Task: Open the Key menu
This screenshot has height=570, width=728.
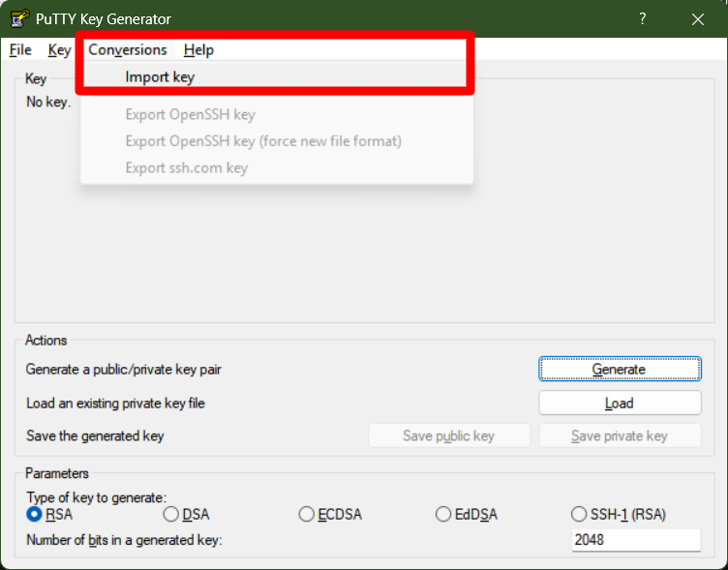Action: tap(59, 50)
